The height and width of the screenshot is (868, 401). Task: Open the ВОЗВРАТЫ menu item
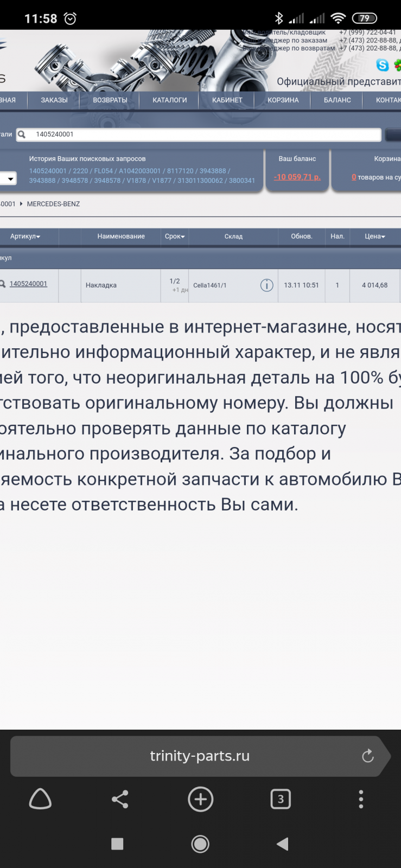tap(110, 100)
